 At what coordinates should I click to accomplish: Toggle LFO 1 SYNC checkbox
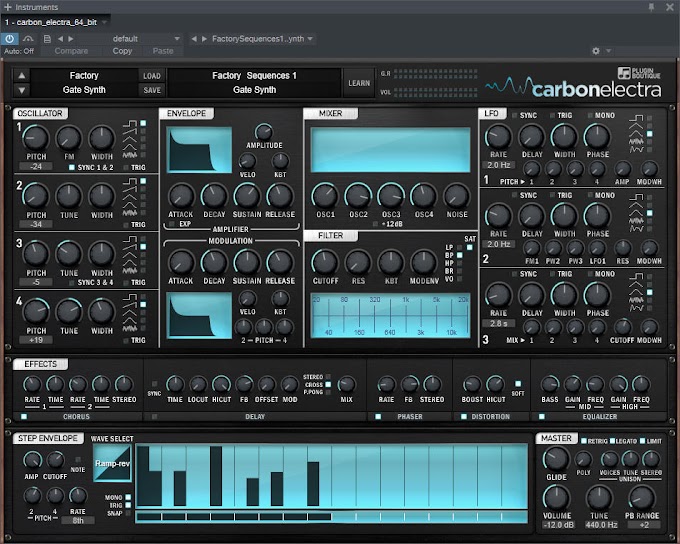(515, 115)
